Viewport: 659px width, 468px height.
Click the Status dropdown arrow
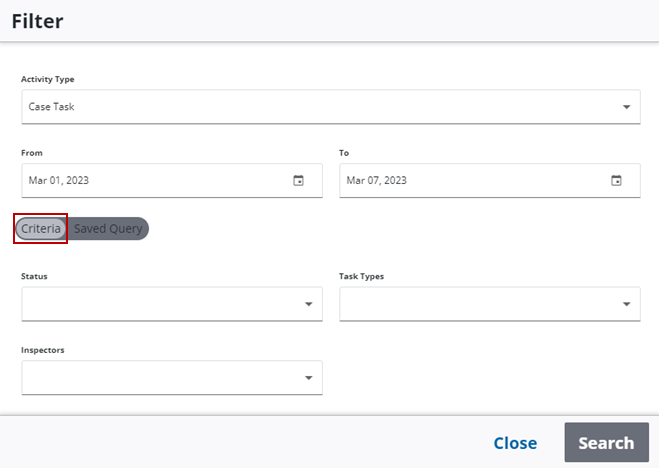pos(308,304)
